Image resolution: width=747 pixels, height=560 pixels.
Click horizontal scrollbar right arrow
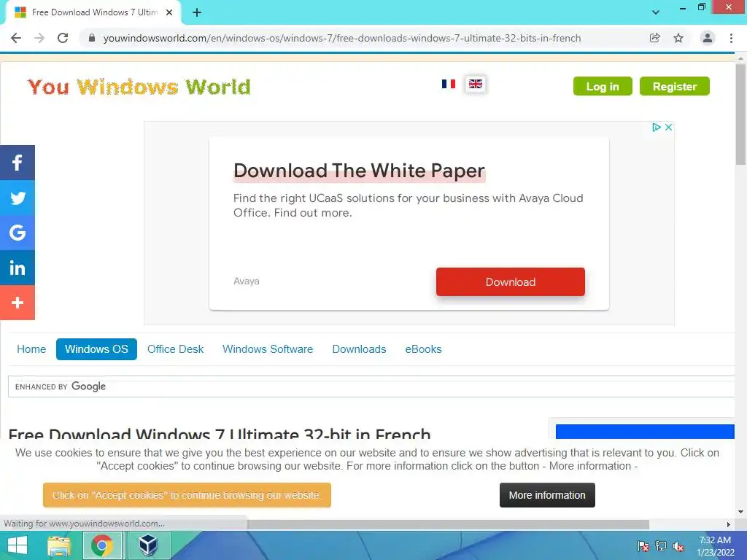pos(729,524)
